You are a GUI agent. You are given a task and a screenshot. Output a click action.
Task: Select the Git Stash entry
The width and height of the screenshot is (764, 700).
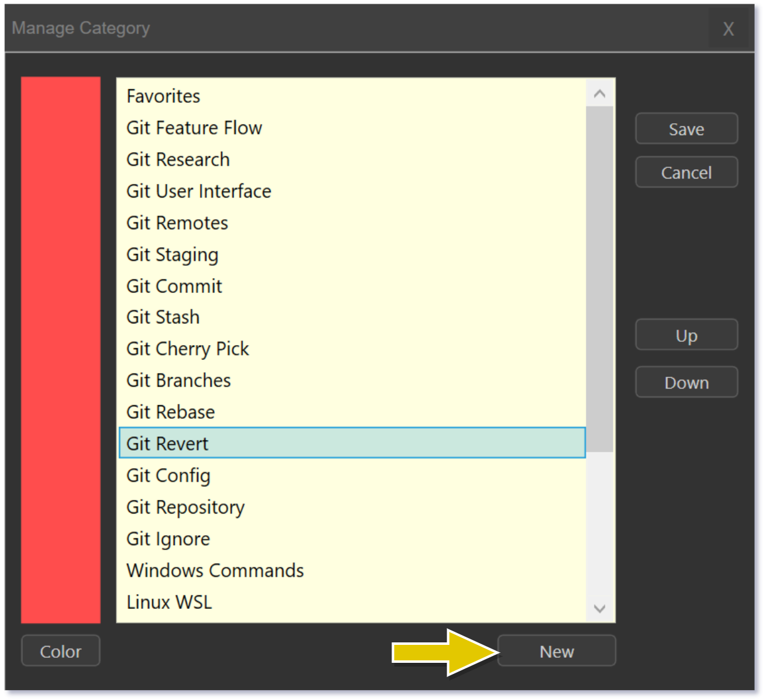[163, 317]
